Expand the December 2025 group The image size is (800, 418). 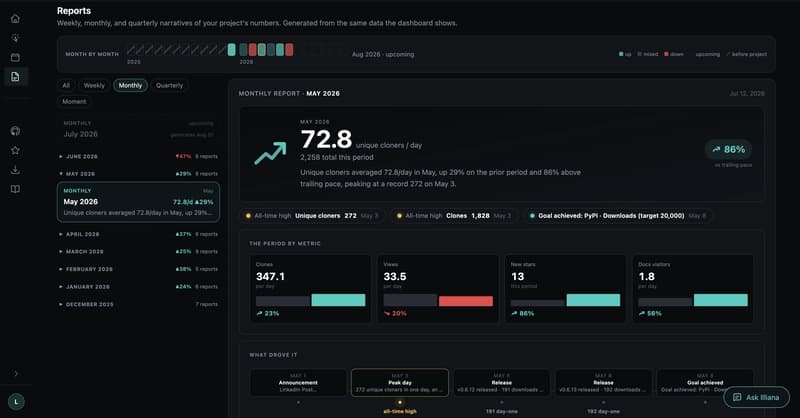[x=139, y=304]
